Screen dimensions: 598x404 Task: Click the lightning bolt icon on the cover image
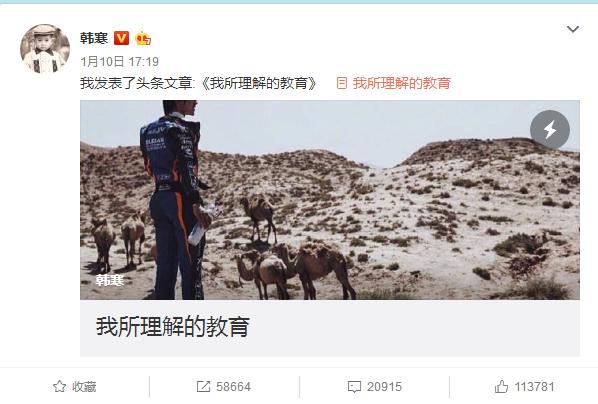[x=550, y=130]
